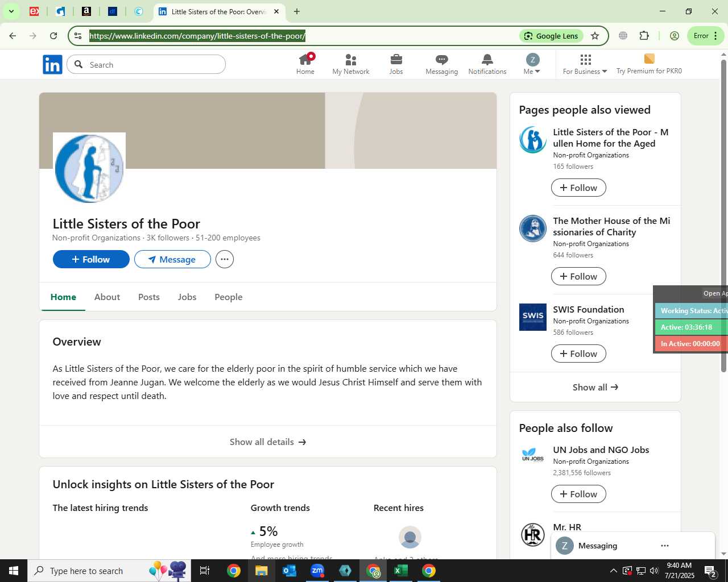
Task: Open Chrome Extensions puzzle icon
Action: pos(644,36)
